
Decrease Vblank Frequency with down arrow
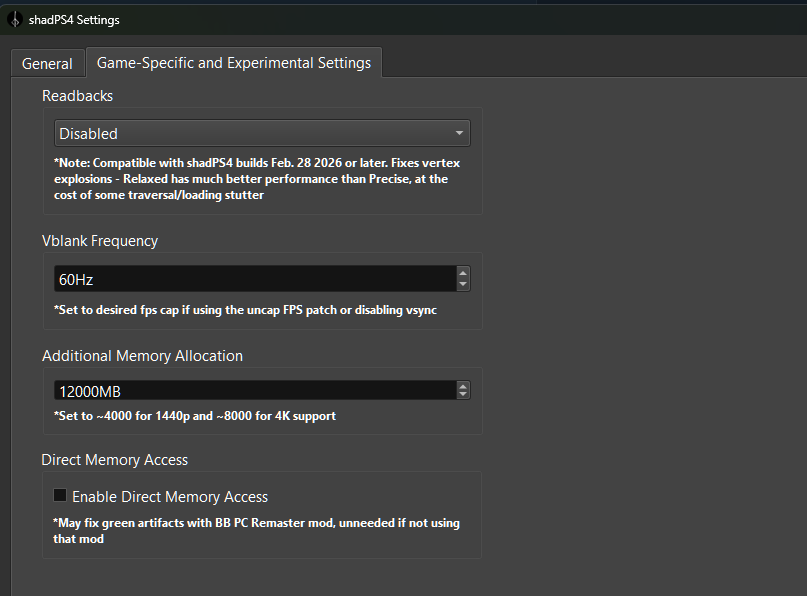(x=463, y=285)
